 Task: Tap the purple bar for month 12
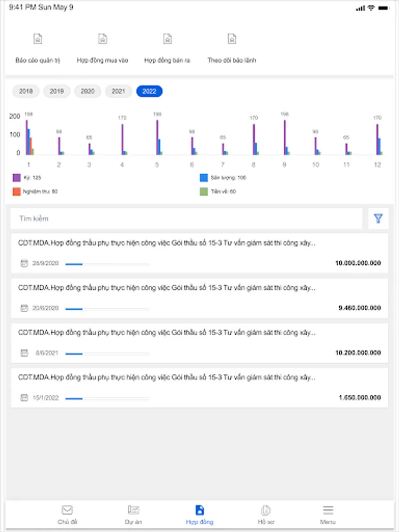click(x=377, y=140)
